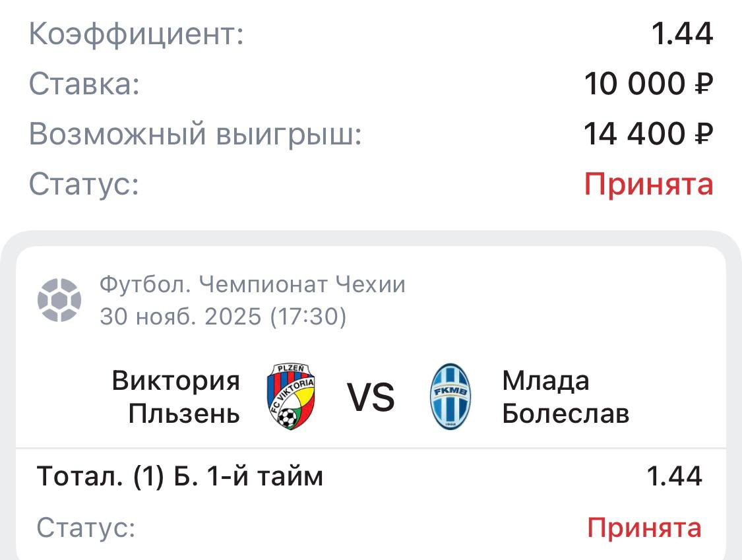Open the Млада Болеслав team name

565,397
